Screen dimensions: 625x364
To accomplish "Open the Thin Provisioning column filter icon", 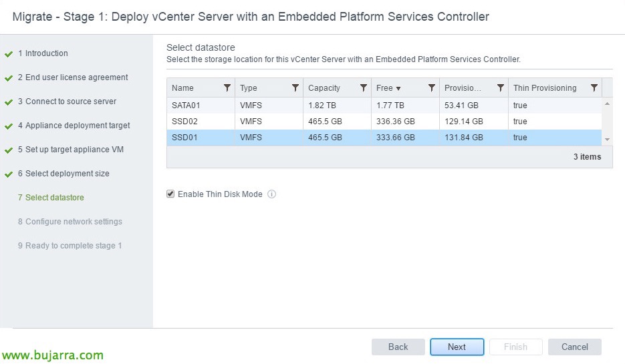I will click(594, 88).
